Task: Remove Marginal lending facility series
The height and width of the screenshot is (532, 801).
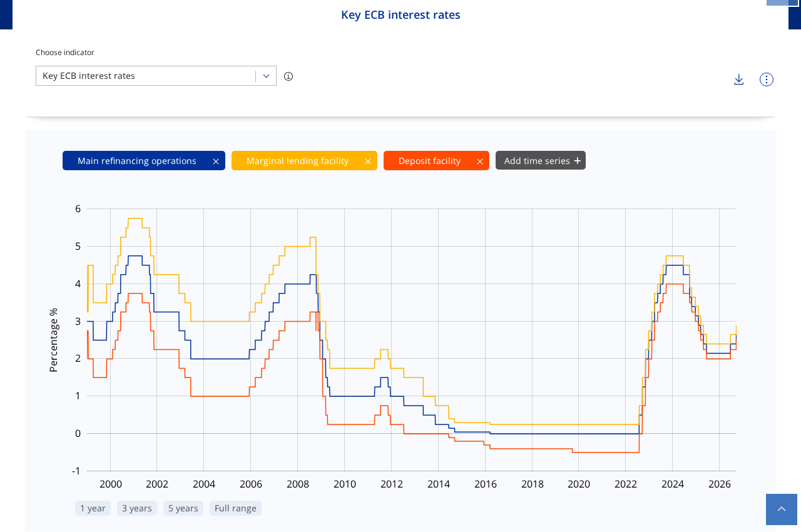Action: (368, 161)
